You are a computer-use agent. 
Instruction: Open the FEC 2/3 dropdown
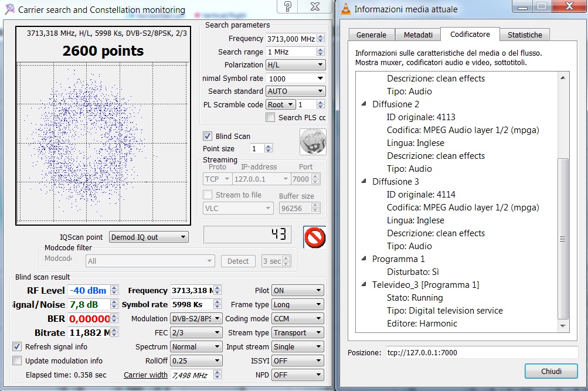pos(196,332)
